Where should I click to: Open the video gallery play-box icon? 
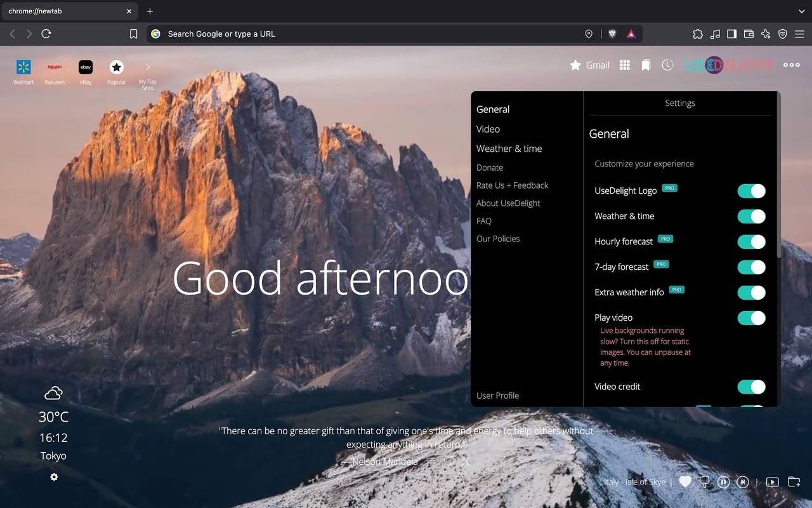(x=772, y=482)
